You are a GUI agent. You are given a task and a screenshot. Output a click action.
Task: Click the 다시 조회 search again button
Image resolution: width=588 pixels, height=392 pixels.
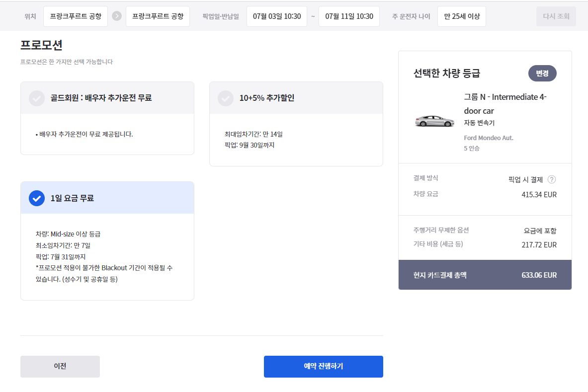coord(556,16)
